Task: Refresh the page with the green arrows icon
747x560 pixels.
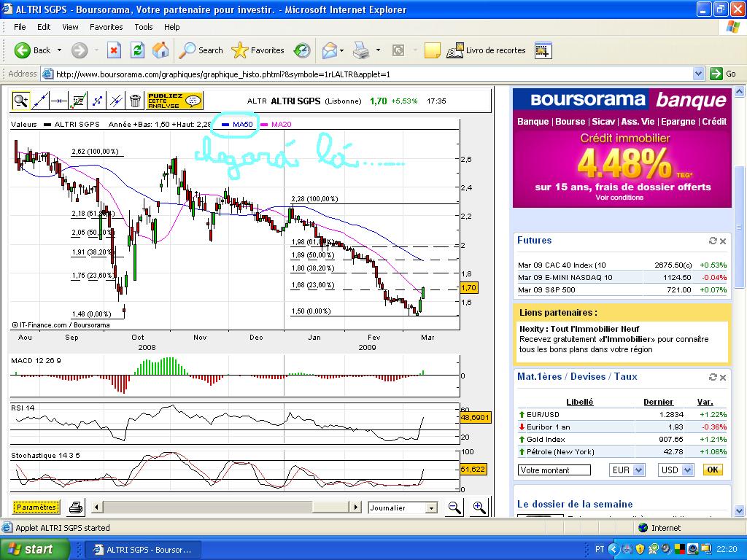Action: point(137,50)
